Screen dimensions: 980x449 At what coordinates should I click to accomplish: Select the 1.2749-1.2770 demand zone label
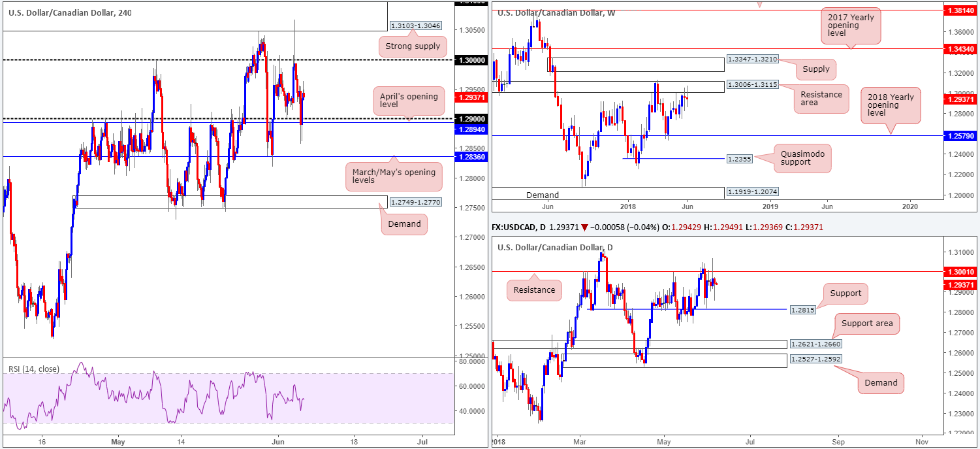416,202
